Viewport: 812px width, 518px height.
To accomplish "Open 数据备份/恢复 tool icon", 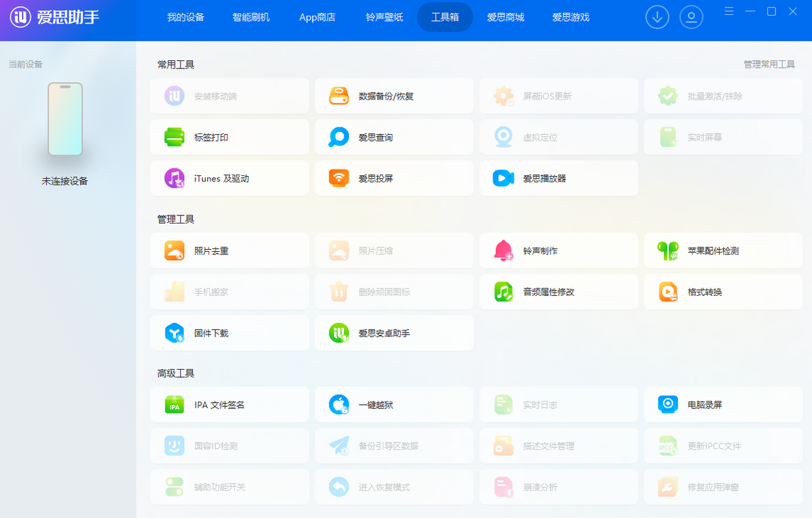I will tap(339, 95).
